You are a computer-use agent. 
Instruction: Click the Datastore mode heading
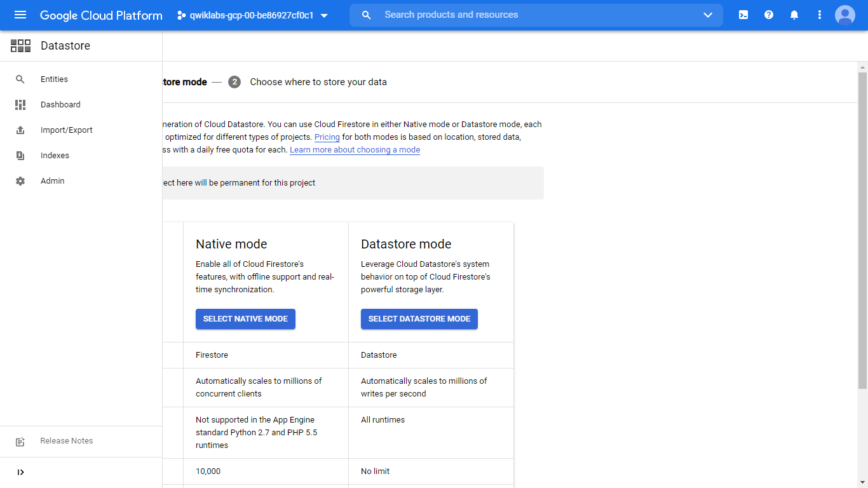pos(406,244)
